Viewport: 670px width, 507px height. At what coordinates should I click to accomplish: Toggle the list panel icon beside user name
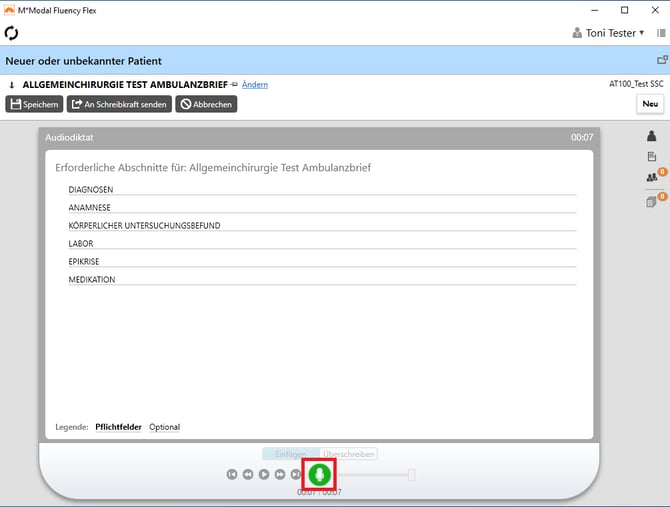[x=660, y=33]
